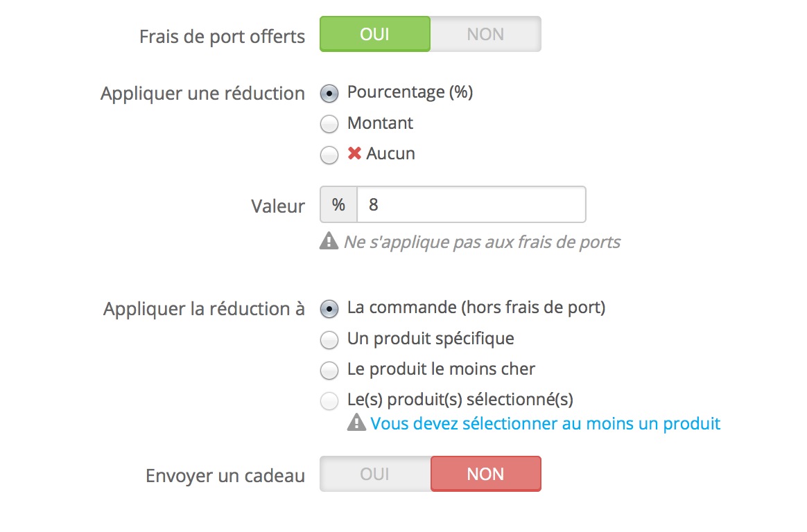Click the Envoyer un cadeau label
Viewport: 807px width, 532px height.
(225, 476)
